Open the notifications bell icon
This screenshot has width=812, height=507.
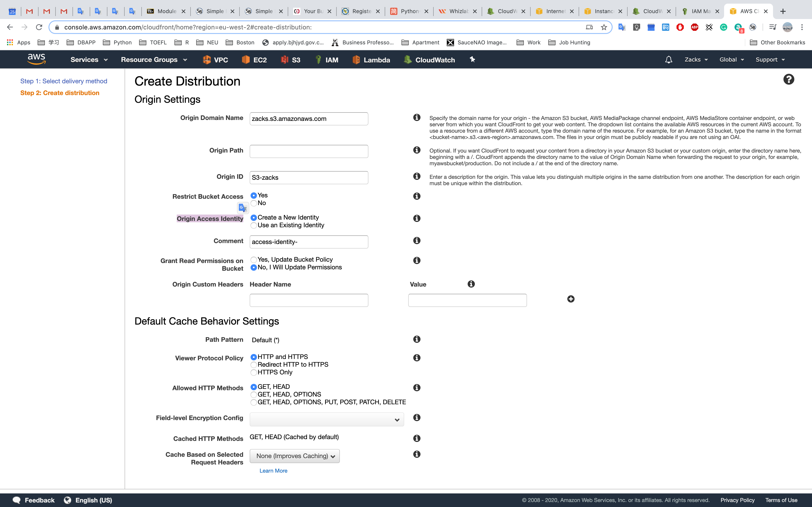coord(668,60)
